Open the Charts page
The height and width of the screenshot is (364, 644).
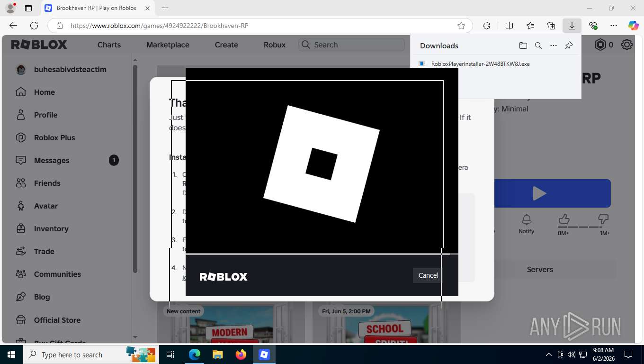(109, 45)
